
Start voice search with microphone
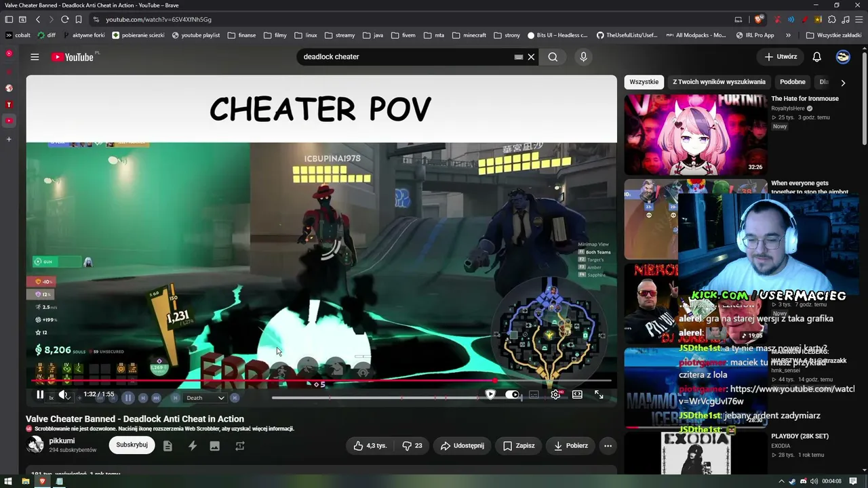[583, 57]
